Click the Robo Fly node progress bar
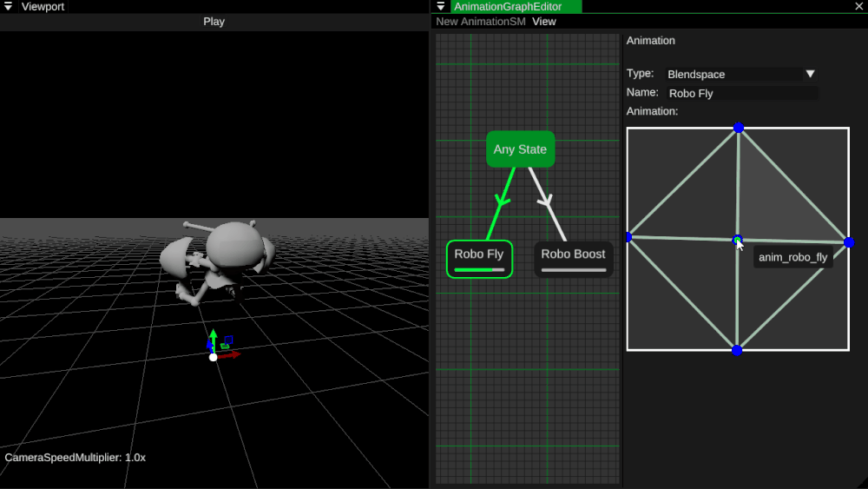 [x=479, y=270]
